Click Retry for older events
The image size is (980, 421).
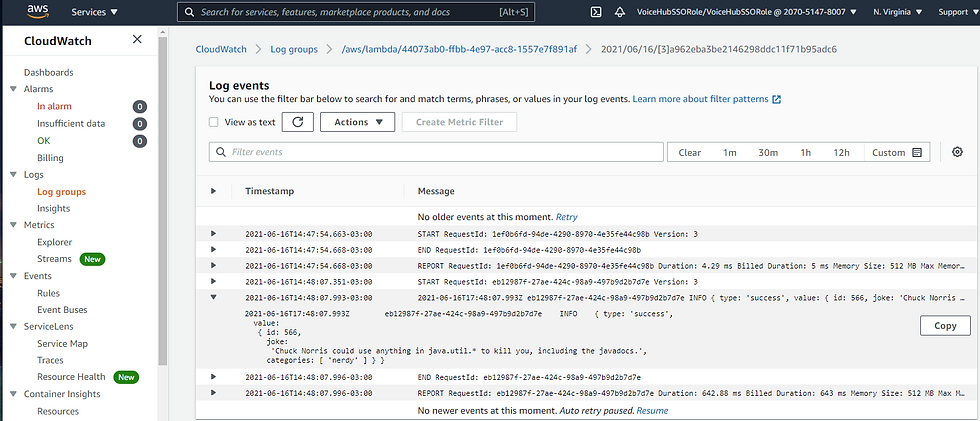pos(567,217)
